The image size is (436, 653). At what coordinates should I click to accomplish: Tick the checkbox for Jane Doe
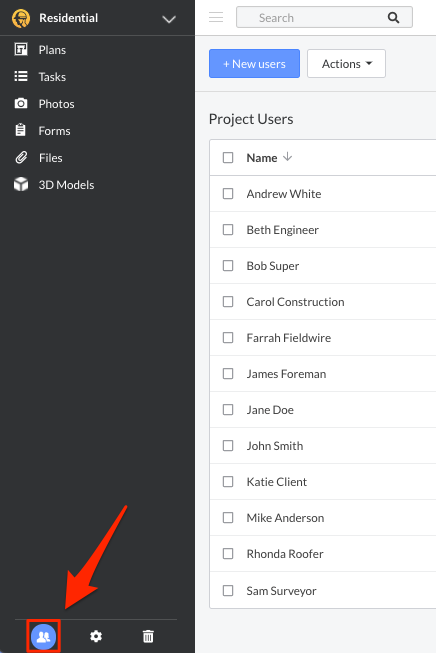click(x=228, y=410)
